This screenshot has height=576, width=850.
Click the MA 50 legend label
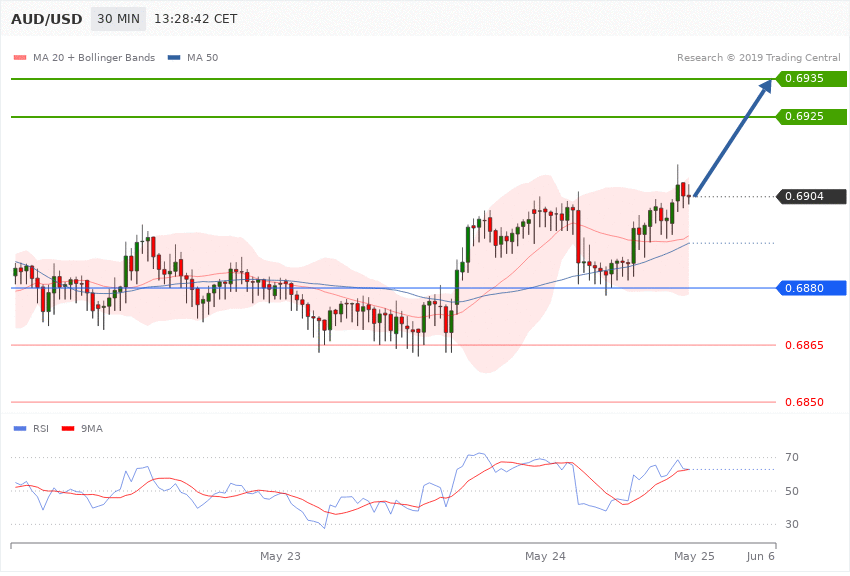202,57
